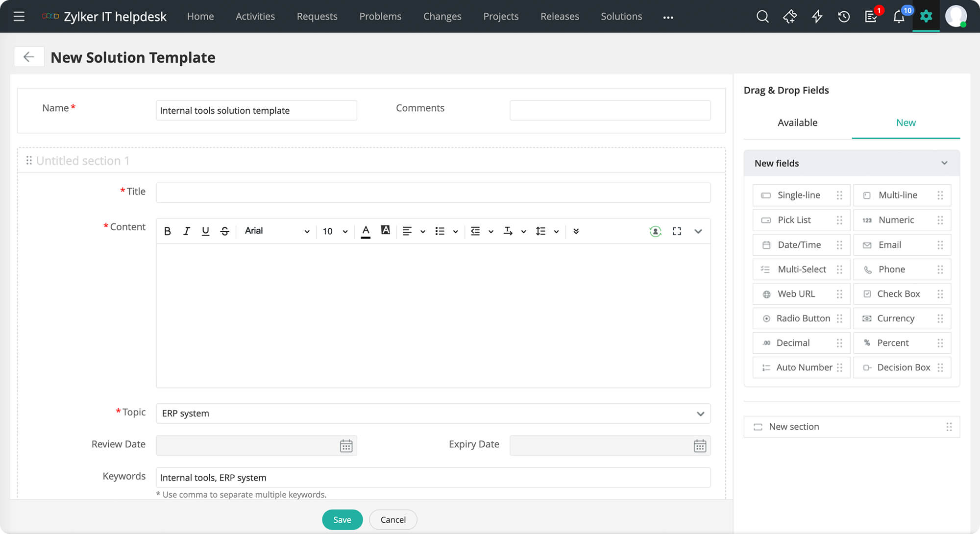The width and height of the screenshot is (980, 534).
Task: Apply italic formatting in the editor toolbar
Action: [x=187, y=231]
